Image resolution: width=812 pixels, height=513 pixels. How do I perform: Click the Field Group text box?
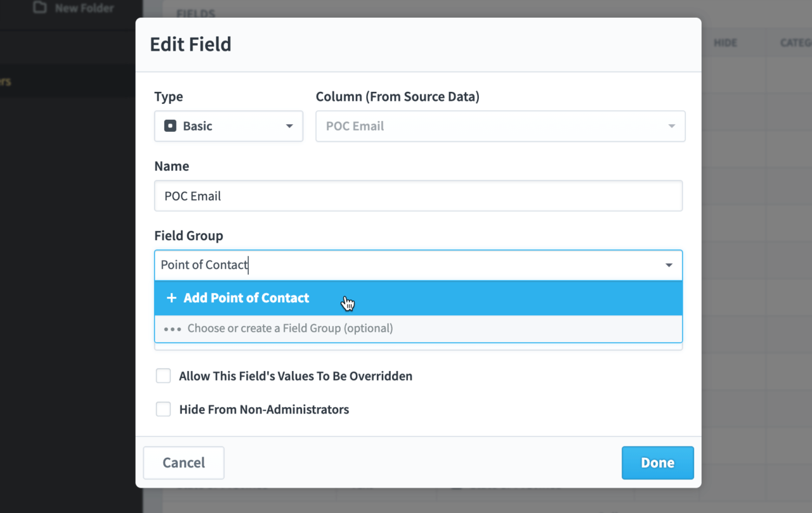[381, 264]
